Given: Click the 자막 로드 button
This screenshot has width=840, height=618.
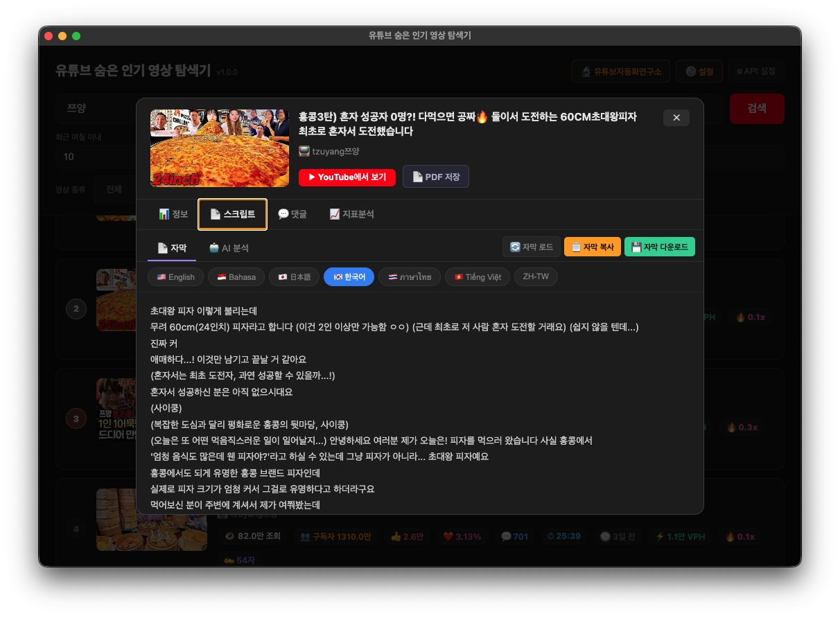Looking at the screenshot, I should 532,247.
